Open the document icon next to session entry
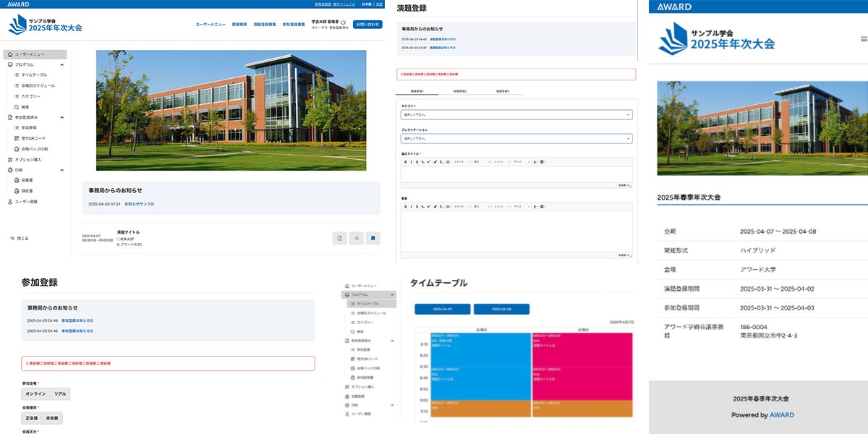The width and height of the screenshot is (868, 434). (x=339, y=238)
